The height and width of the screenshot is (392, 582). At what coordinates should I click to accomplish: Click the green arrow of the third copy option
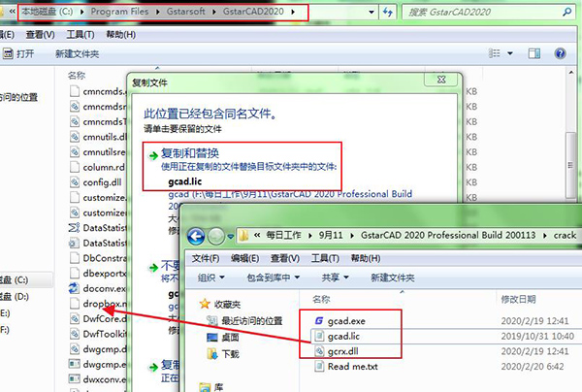[x=153, y=367]
